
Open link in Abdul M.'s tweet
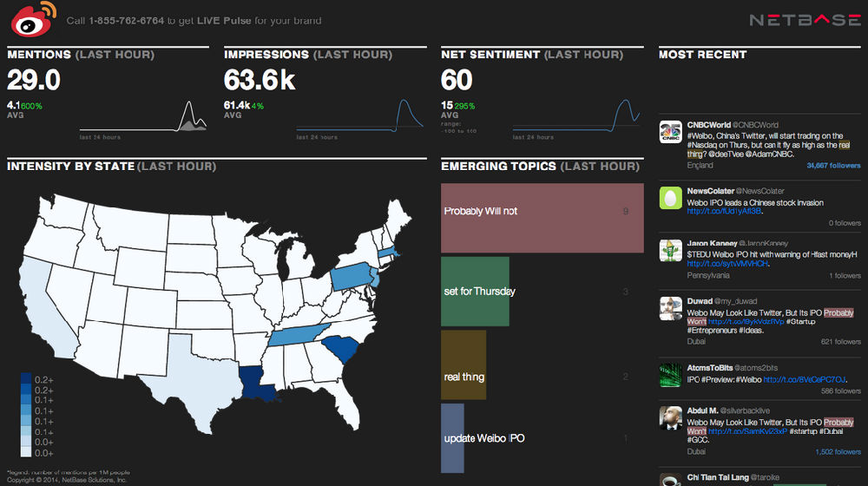[x=747, y=431]
